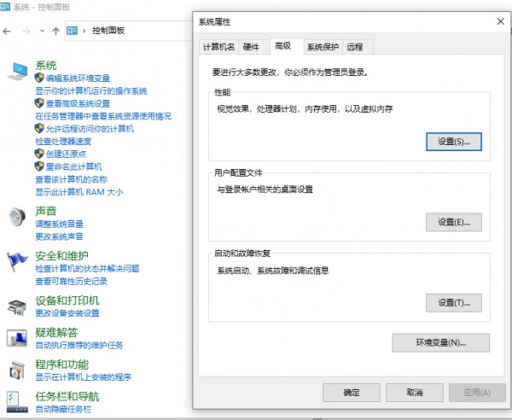Expand the address bar breadcrumb arrow before 控制面板
This screenshot has width=512, height=420.
pyautogui.click(x=84, y=31)
